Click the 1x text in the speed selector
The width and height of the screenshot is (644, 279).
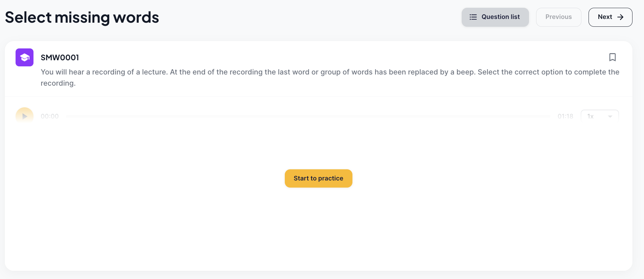[590, 116]
